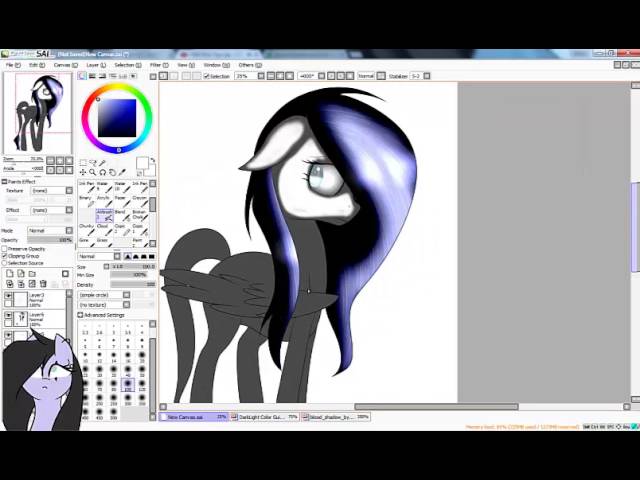Image resolution: width=640 pixels, height=480 pixels.
Task: Delete the selected layer with trash icon
Action: 43,284
